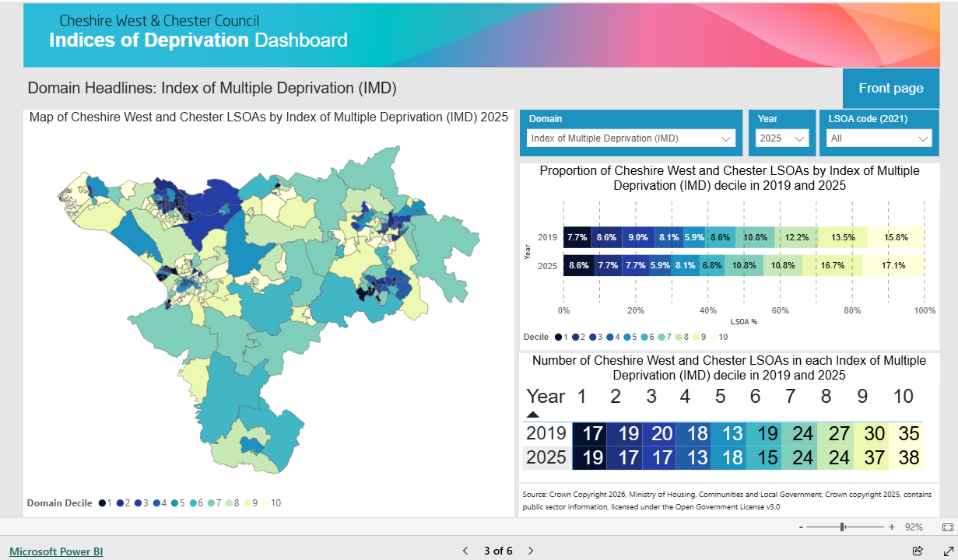Click the 2019 label on bar chart axis
This screenshot has height=560, width=958.
pos(547,238)
